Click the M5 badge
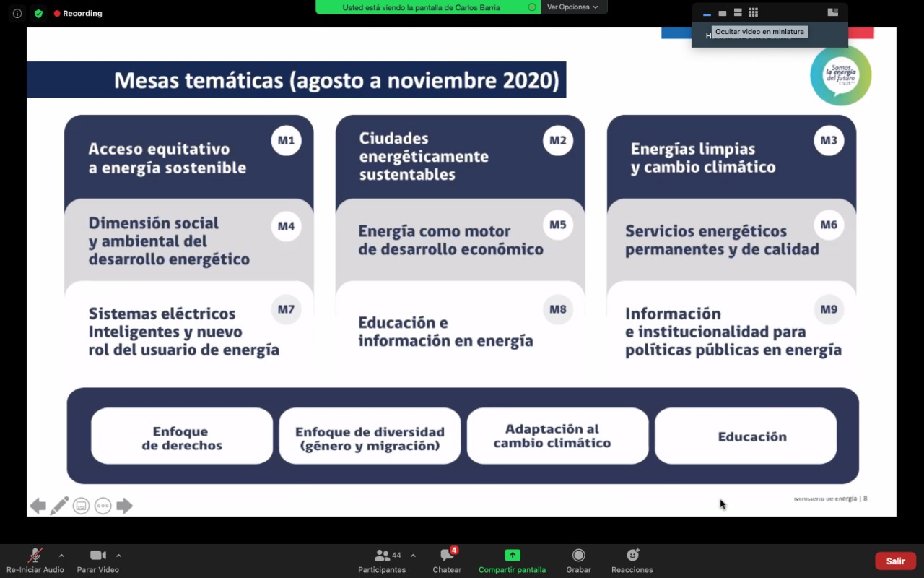This screenshot has height=578, width=924. pyautogui.click(x=557, y=225)
